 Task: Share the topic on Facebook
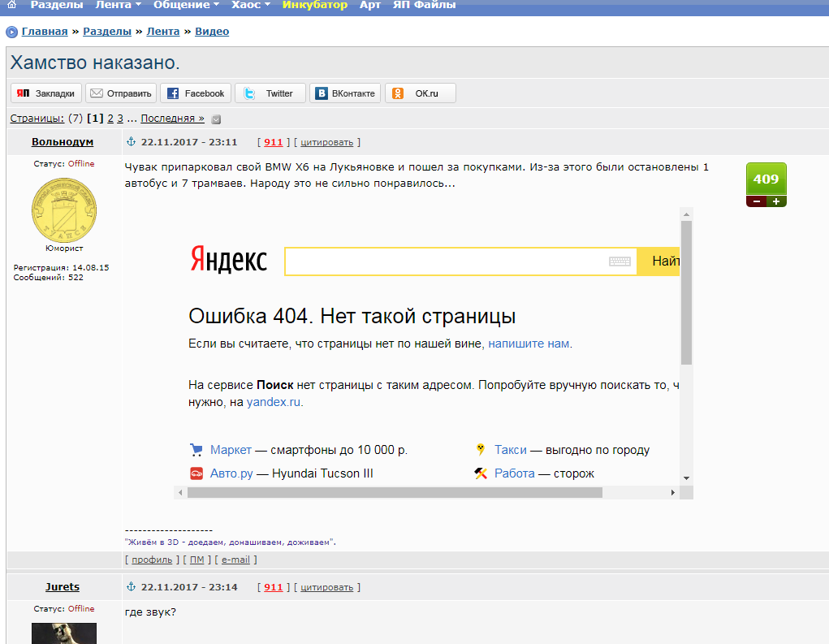tap(196, 93)
